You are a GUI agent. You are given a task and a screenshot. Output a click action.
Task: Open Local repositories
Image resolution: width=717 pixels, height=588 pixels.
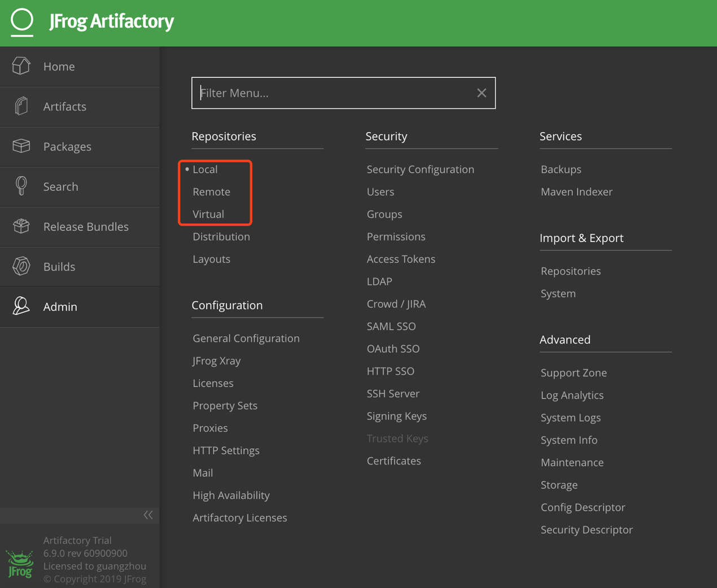205,169
